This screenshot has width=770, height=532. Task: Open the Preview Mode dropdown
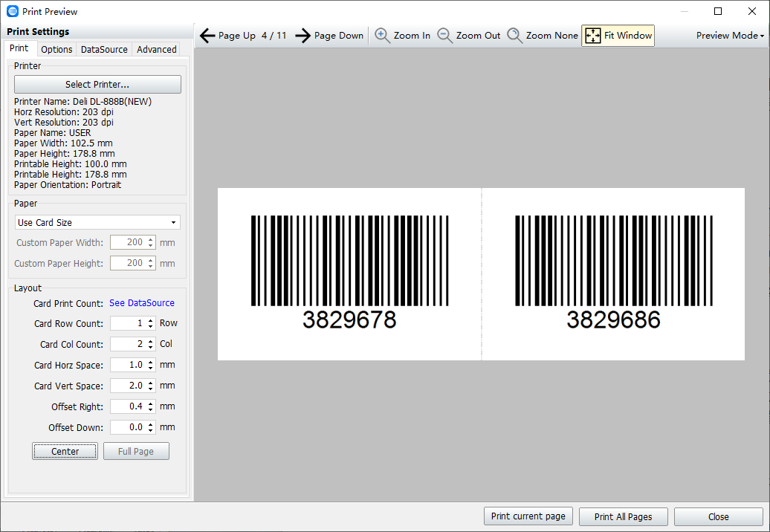coord(730,36)
